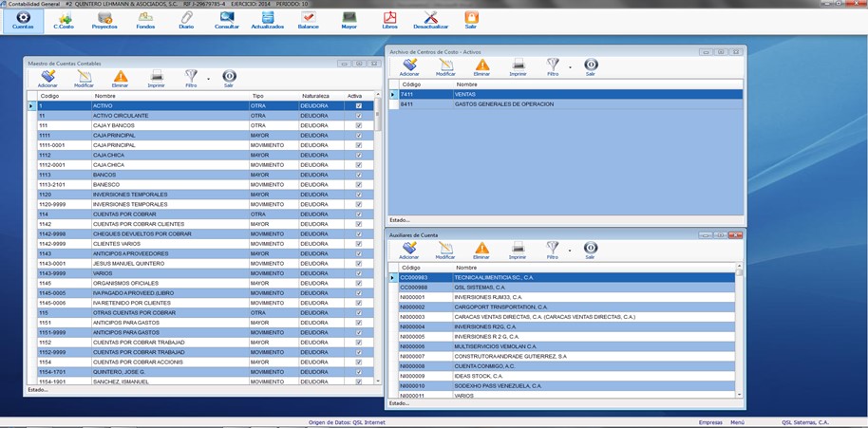
Task: Sort accounts by the Nombre column header
Action: coord(170,96)
